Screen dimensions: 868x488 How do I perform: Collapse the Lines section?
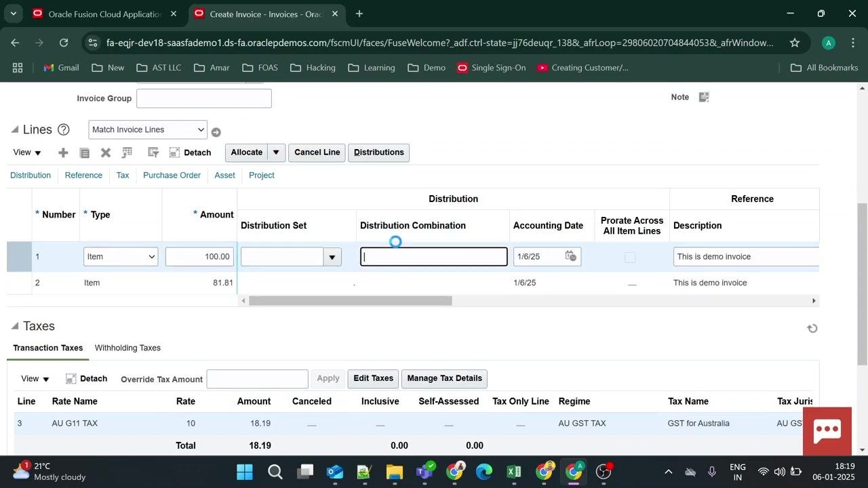[15, 129]
